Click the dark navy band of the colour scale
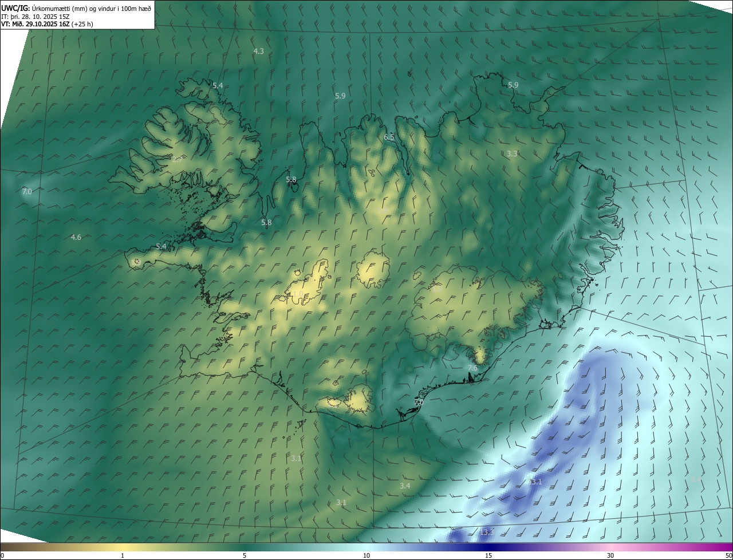733x560 pixels. tap(490, 547)
